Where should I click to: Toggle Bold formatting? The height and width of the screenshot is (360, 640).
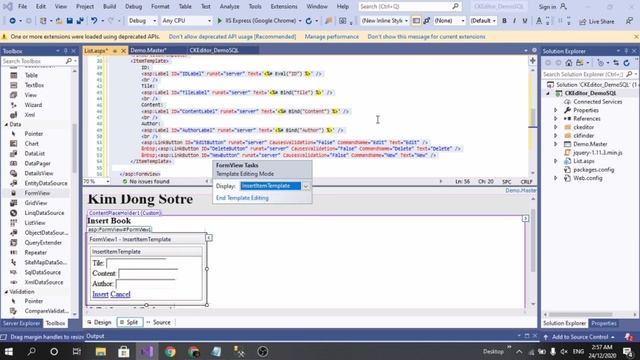click(504, 21)
